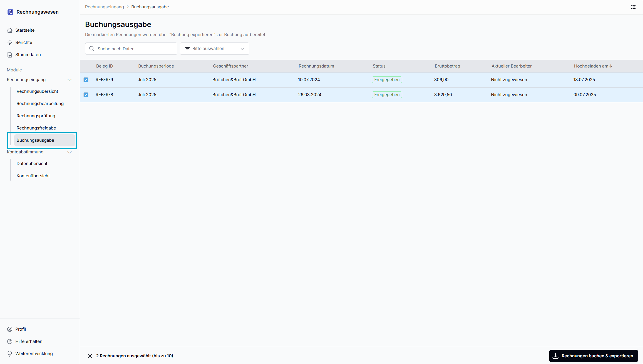Click the Stammdaten document icon

pos(10,55)
